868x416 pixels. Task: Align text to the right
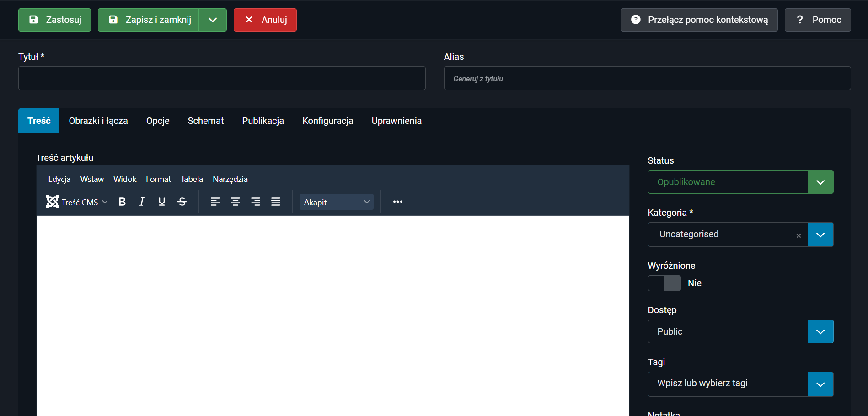click(256, 202)
